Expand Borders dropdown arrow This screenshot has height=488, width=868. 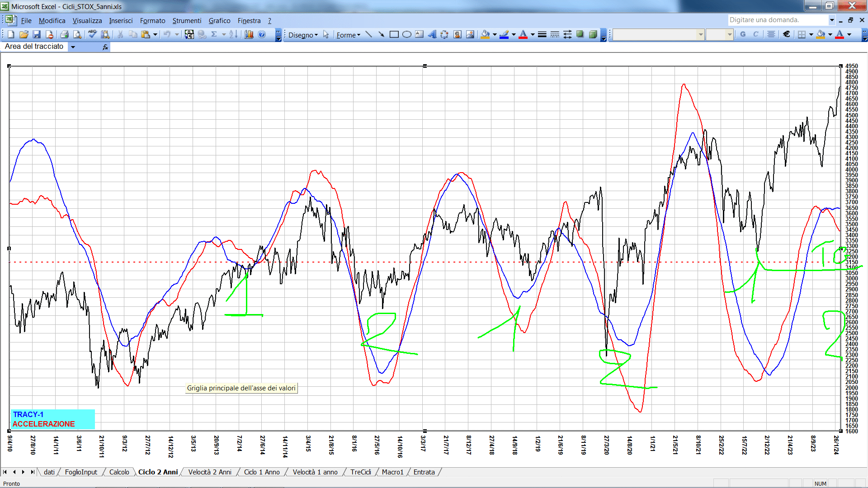click(811, 34)
